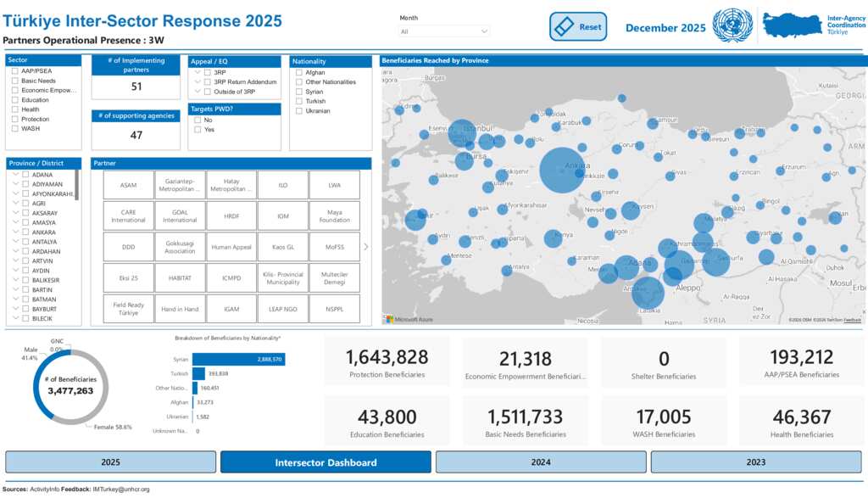Check the Health sector checkbox
This screenshot has height=498, width=868.
[15, 109]
